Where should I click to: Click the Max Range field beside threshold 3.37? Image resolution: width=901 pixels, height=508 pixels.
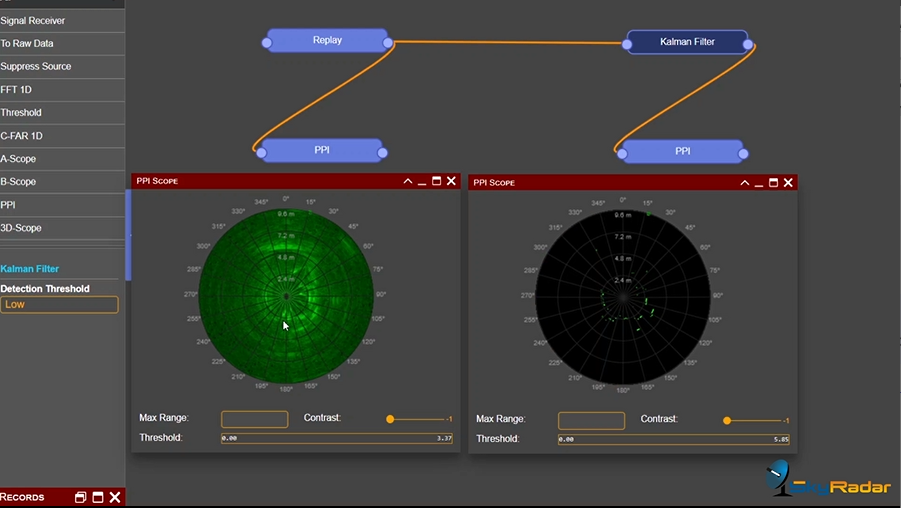click(254, 420)
